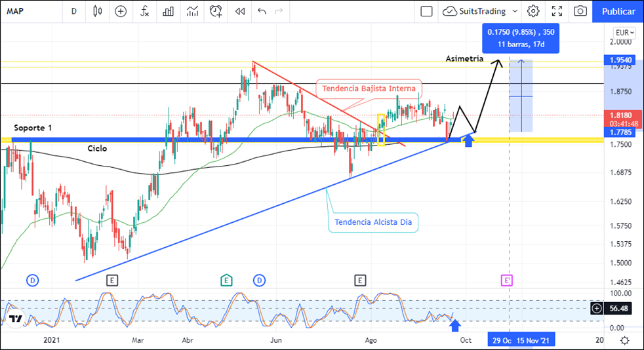Enter fullscreen mode

[x=557, y=11]
